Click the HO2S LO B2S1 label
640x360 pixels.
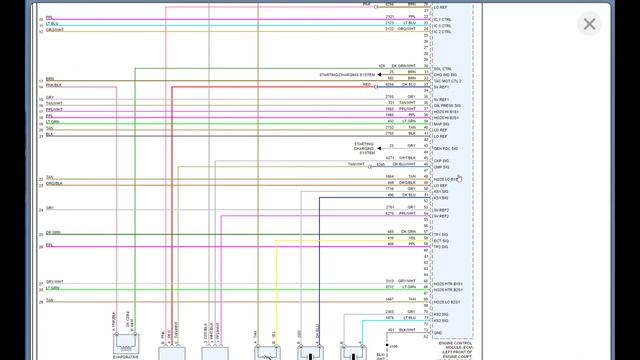coord(447,302)
